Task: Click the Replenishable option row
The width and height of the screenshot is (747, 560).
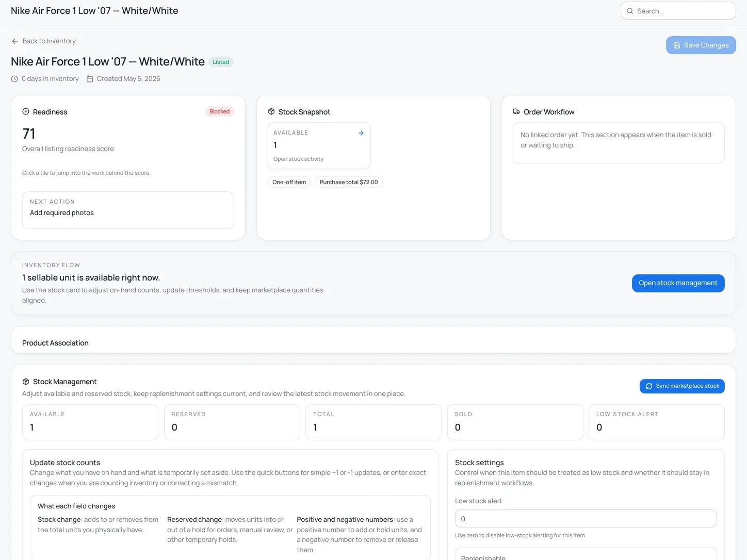Action: (586, 554)
